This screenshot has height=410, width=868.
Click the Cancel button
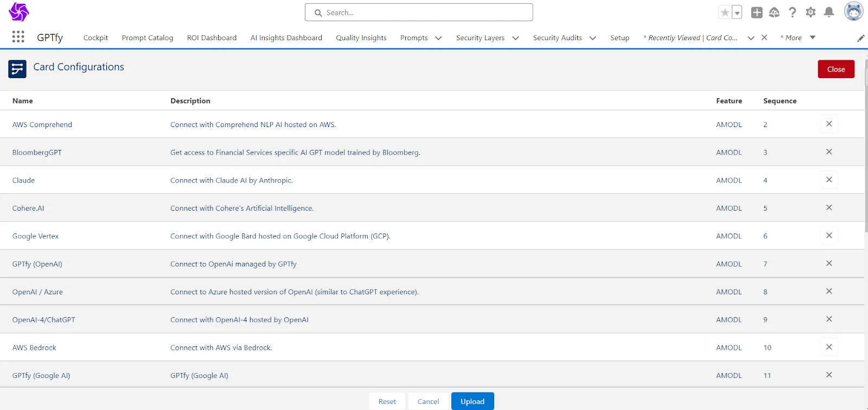coord(428,401)
